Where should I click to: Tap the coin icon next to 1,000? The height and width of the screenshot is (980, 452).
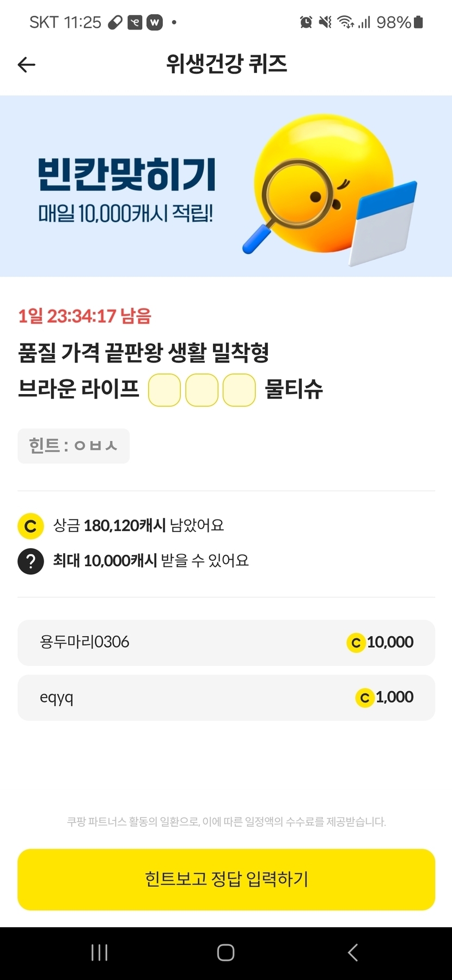point(364,698)
